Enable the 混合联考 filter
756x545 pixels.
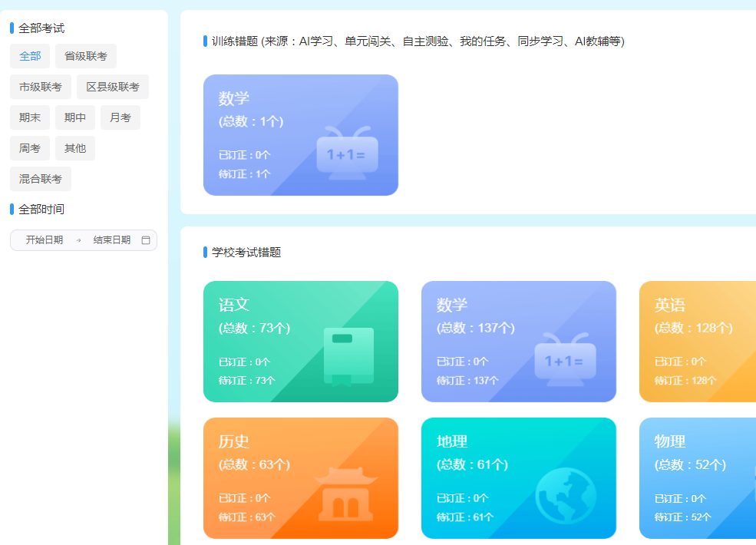point(40,179)
